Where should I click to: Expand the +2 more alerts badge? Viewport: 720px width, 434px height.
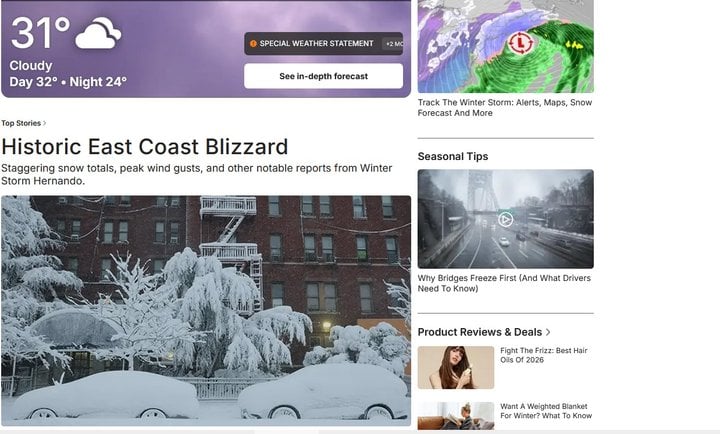click(x=394, y=44)
